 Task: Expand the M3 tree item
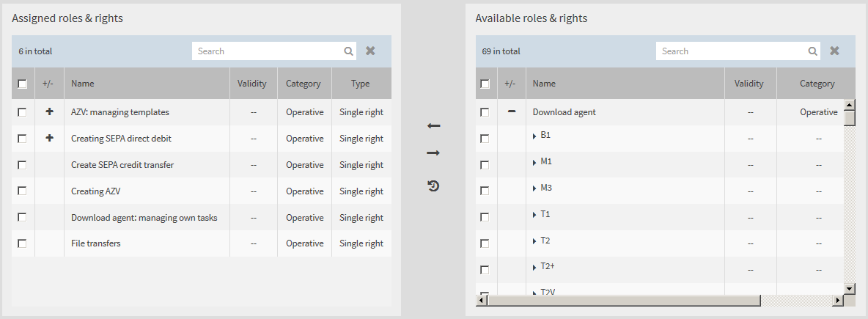tap(534, 188)
